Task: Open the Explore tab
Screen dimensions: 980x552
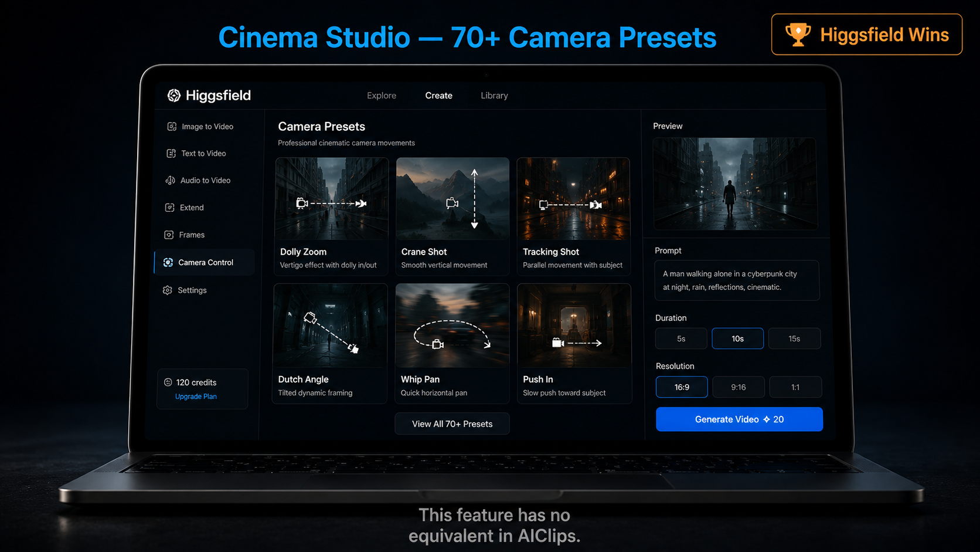Action: click(x=382, y=96)
